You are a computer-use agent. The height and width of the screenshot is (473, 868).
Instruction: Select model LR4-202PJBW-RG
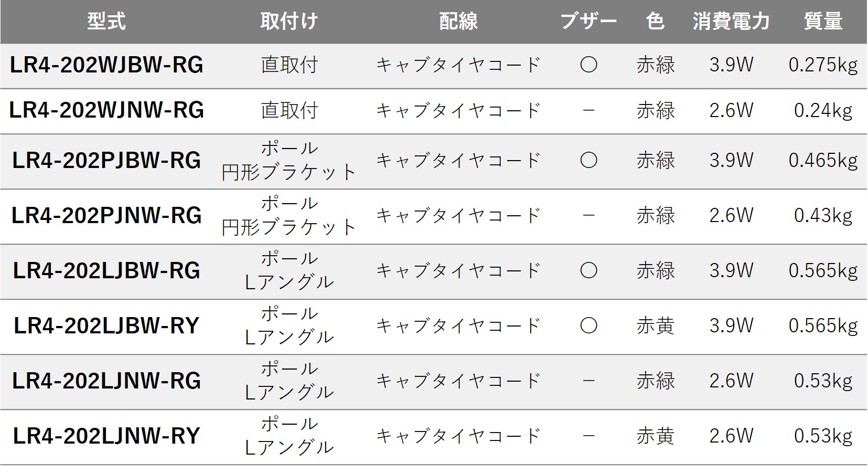click(x=106, y=161)
